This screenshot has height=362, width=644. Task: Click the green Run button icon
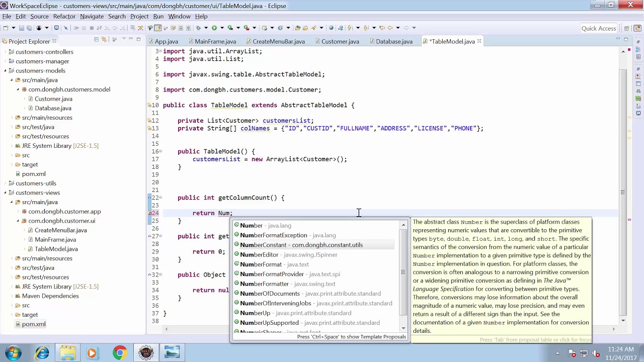[x=214, y=28]
